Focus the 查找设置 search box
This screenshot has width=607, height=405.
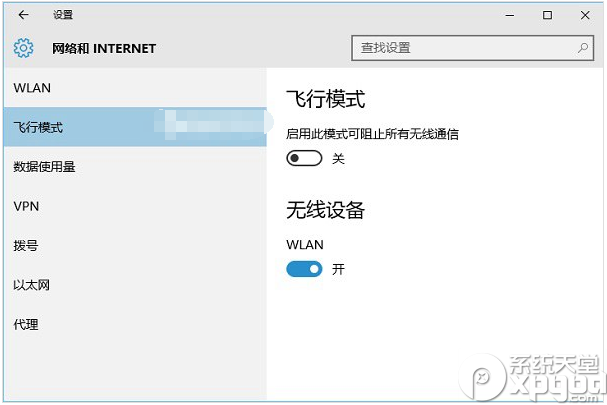[x=472, y=48]
